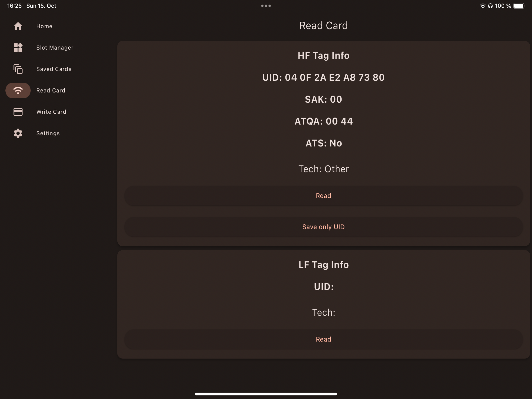The height and width of the screenshot is (399, 532).
Task: Select the ATQA: 00 44 text
Action: (x=323, y=121)
